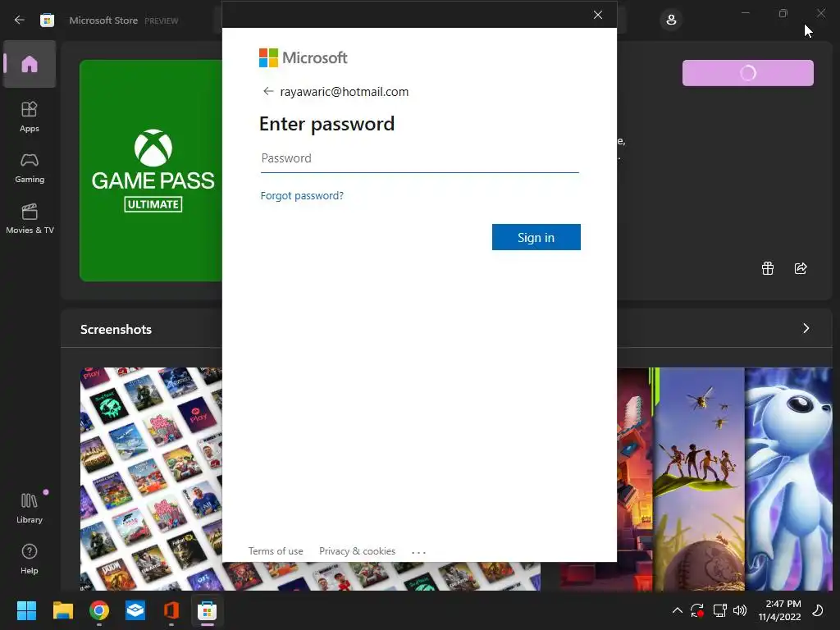Open Help in the Store sidebar
The height and width of the screenshot is (630, 840).
[30, 559]
